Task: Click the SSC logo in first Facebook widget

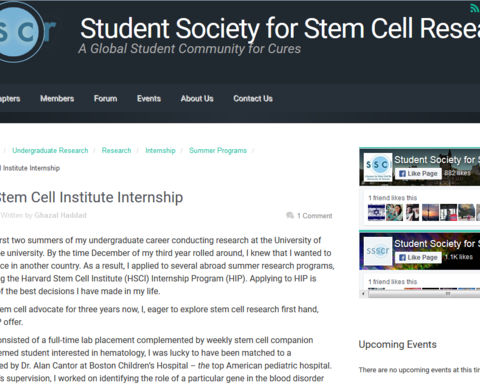Action: tap(378, 167)
